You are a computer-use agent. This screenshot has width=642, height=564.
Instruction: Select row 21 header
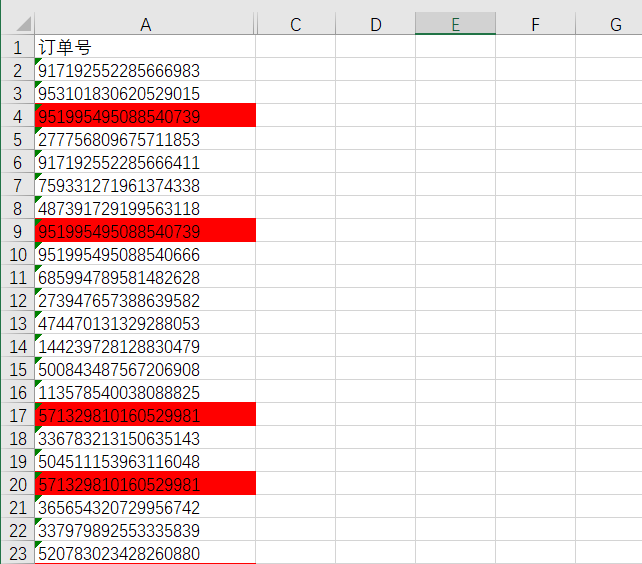tap(18, 507)
